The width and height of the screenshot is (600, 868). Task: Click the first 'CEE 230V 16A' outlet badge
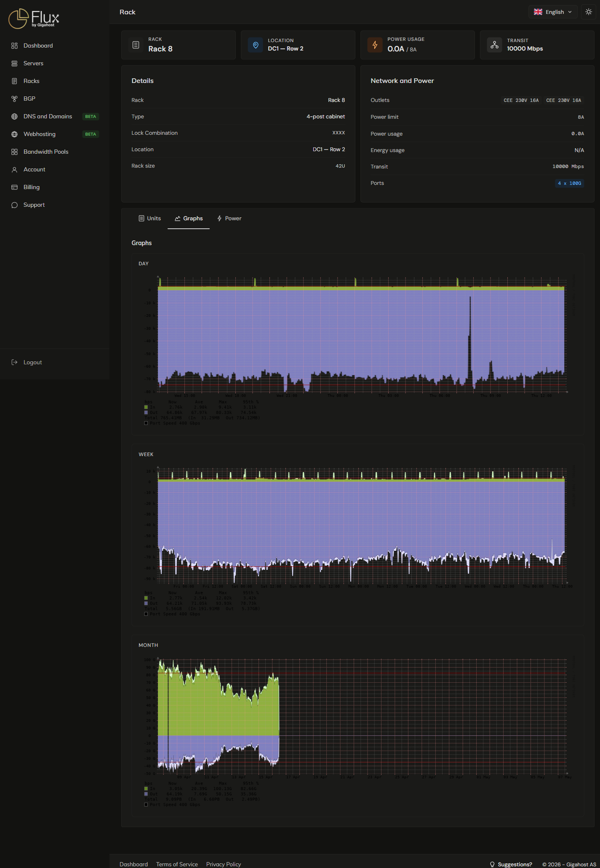tap(521, 100)
